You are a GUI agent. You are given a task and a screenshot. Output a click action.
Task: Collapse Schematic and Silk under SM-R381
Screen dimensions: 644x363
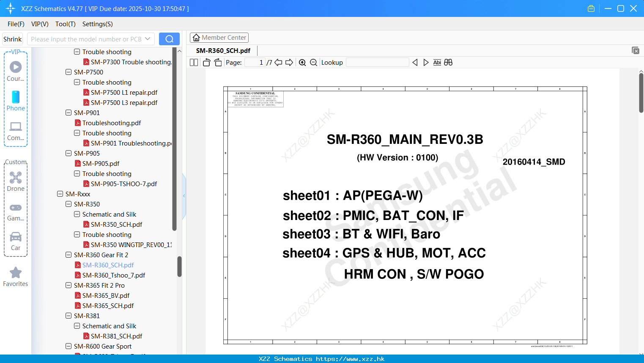(x=77, y=326)
